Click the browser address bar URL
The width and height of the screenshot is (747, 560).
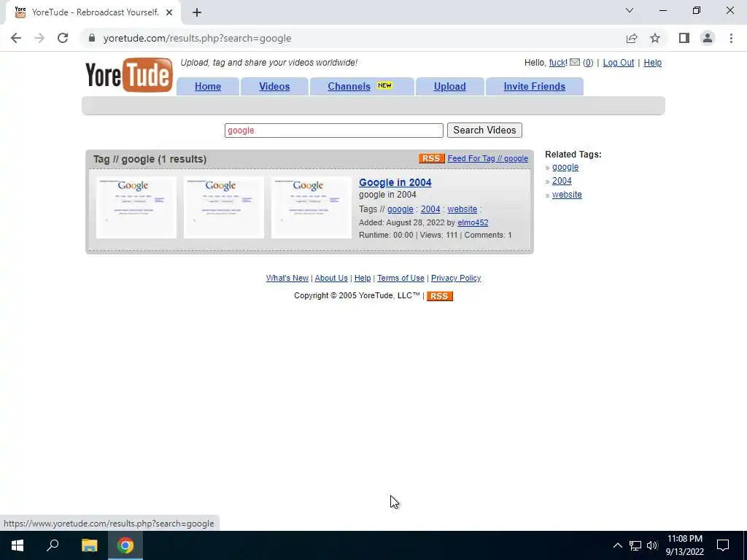click(x=197, y=38)
